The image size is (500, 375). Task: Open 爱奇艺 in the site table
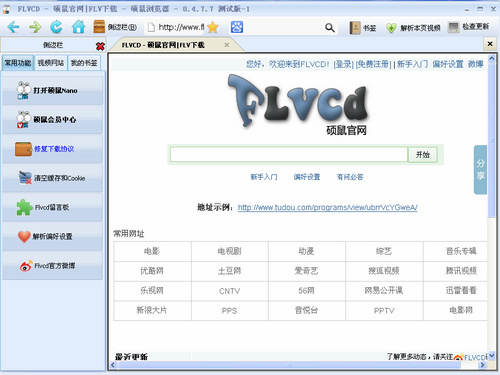(x=306, y=271)
